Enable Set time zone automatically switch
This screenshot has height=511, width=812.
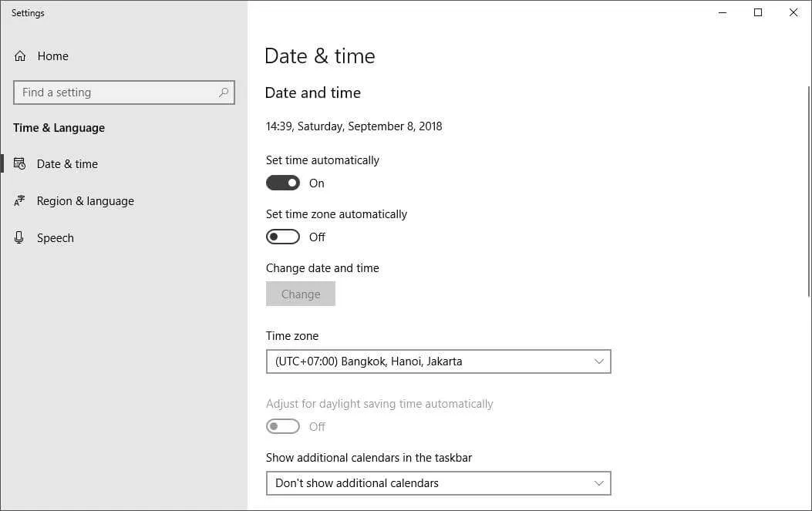click(283, 237)
